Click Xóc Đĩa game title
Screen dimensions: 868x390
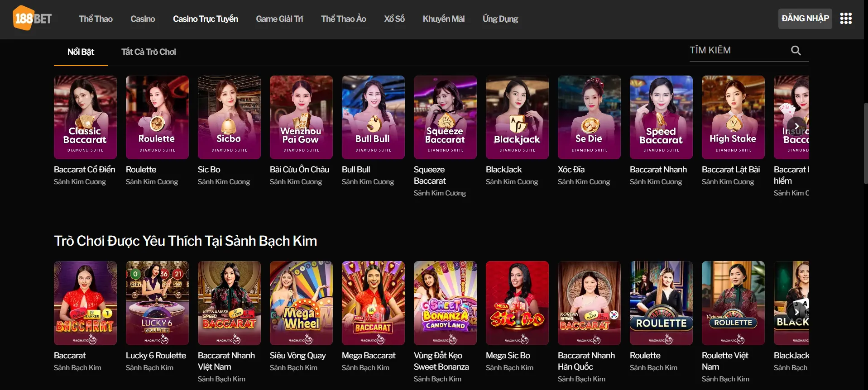click(x=571, y=169)
